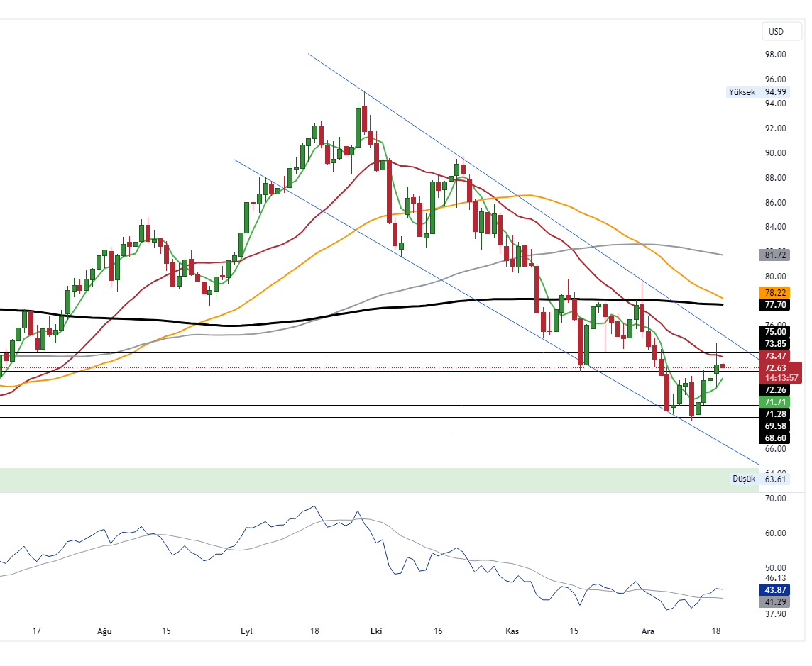Image resolution: width=812 pixels, height=666 pixels.
Task: Select the 73.85 horizontal level label
Action: pos(777,343)
